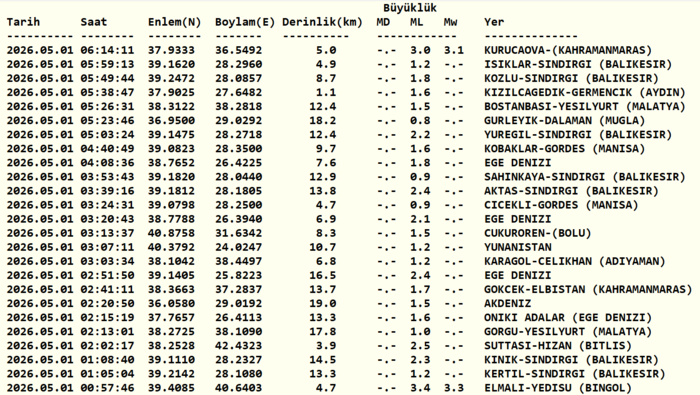The width and height of the screenshot is (700, 395).
Task: Select ONIKI ADALAR (EGE DENIZI) location
Action: pos(568,317)
